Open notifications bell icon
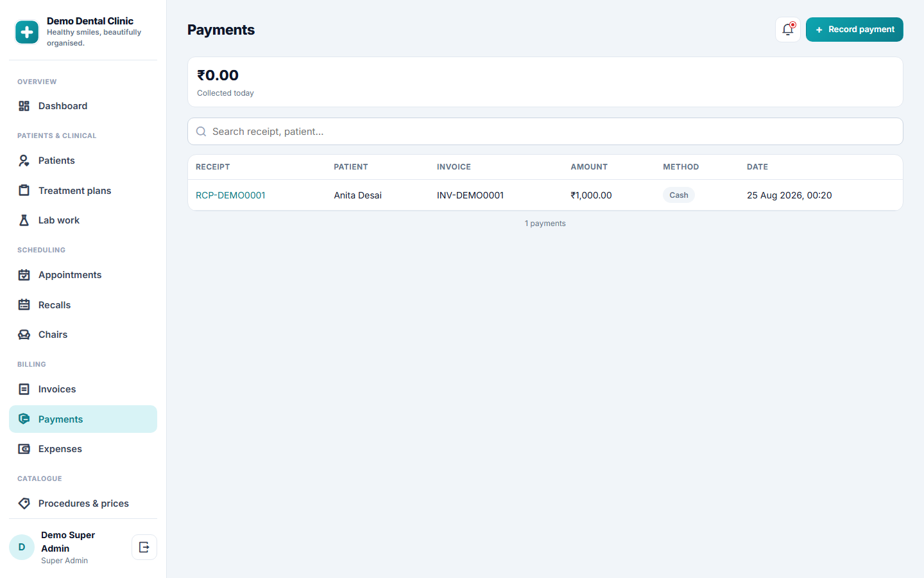Viewport: 924px width, 578px height. (x=788, y=30)
